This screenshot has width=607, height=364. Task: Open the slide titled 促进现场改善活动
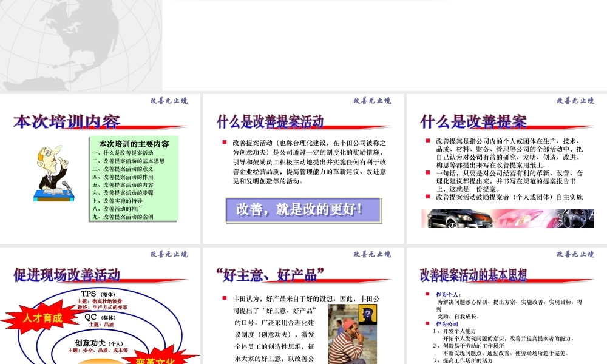pos(100,306)
